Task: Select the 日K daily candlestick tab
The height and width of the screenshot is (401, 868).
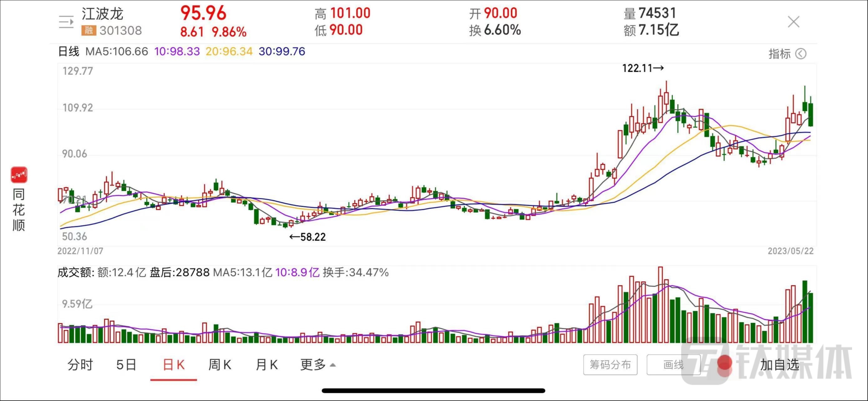Action: pyautogui.click(x=174, y=365)
